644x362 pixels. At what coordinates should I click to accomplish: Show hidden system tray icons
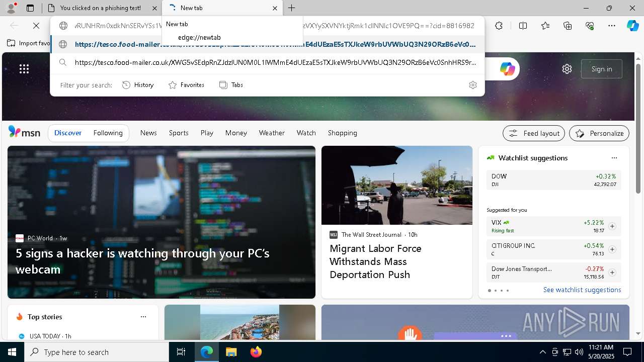click(542, 352)
